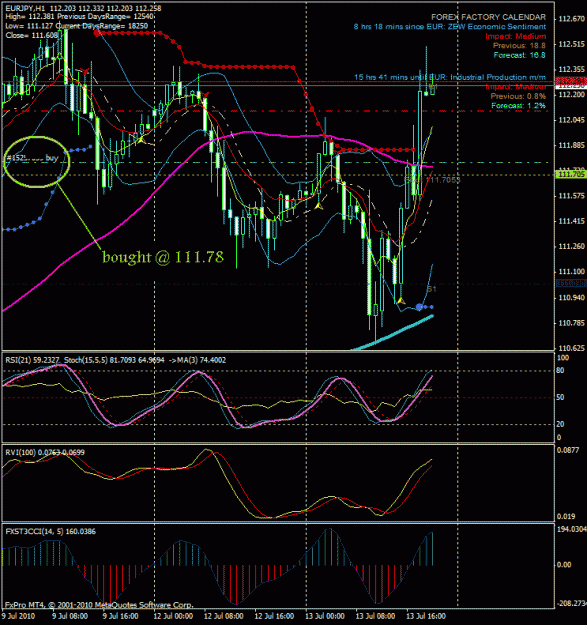
Task: Click the "13 Jul 16:00" time axis label
Action: 426,616
